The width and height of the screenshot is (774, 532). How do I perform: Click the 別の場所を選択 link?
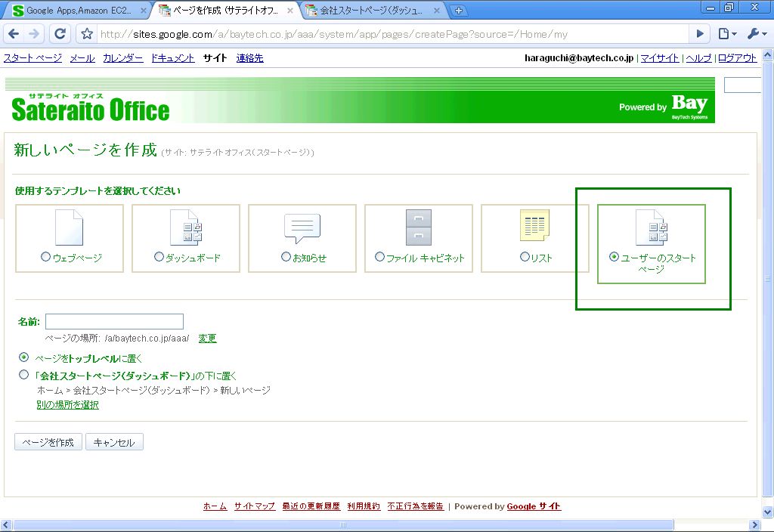click(67, 405)
